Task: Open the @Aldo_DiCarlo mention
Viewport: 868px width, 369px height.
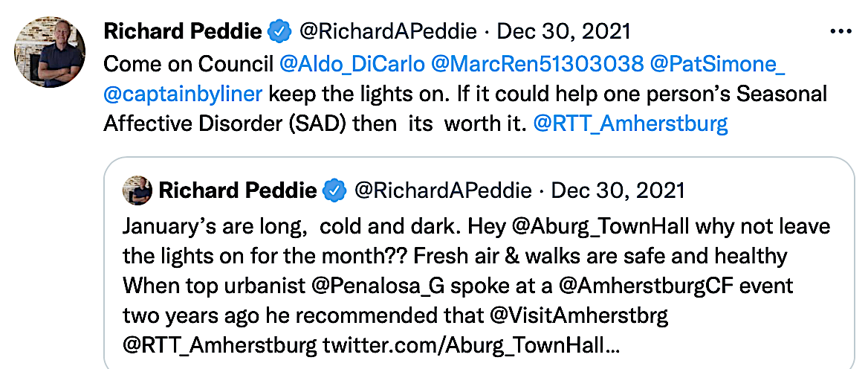Action: 352,64
